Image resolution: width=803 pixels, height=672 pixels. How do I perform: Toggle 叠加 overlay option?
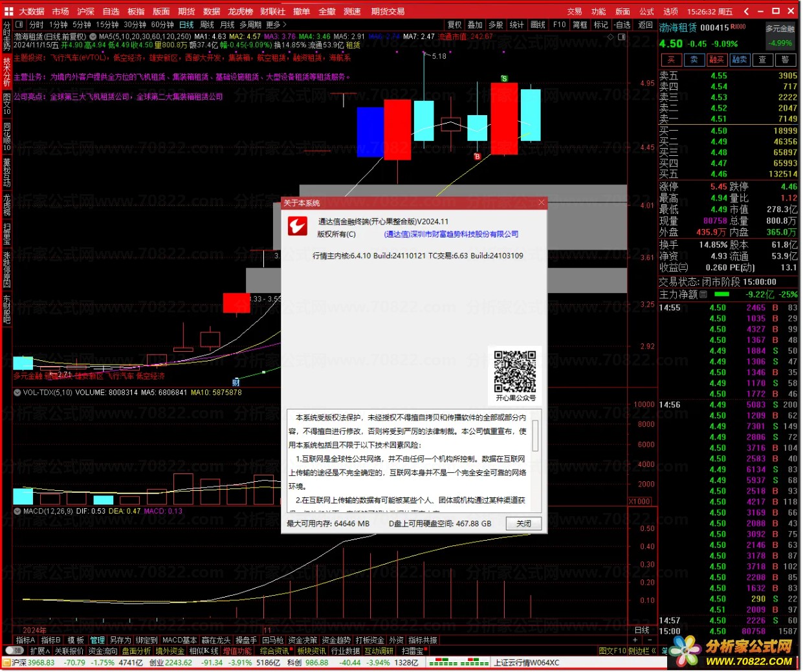click(x=476, y=25)
